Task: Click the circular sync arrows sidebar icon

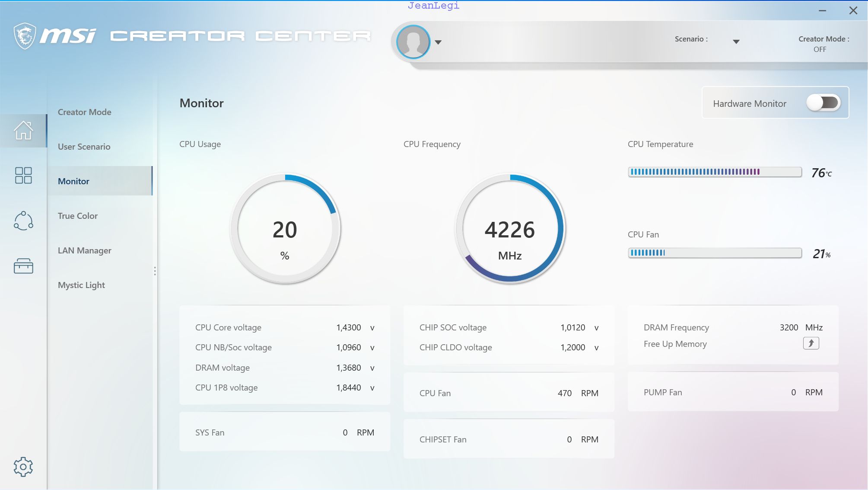Action: click(23, 221)
